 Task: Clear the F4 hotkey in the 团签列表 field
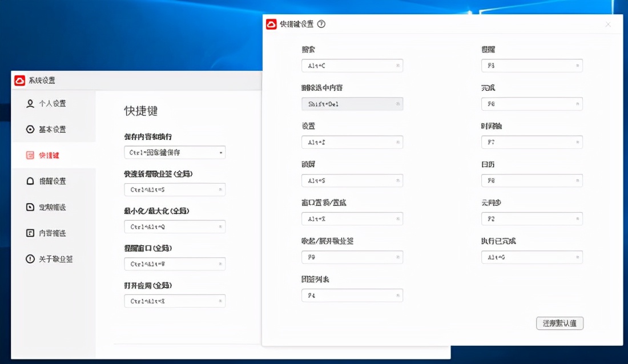point(397,296)
